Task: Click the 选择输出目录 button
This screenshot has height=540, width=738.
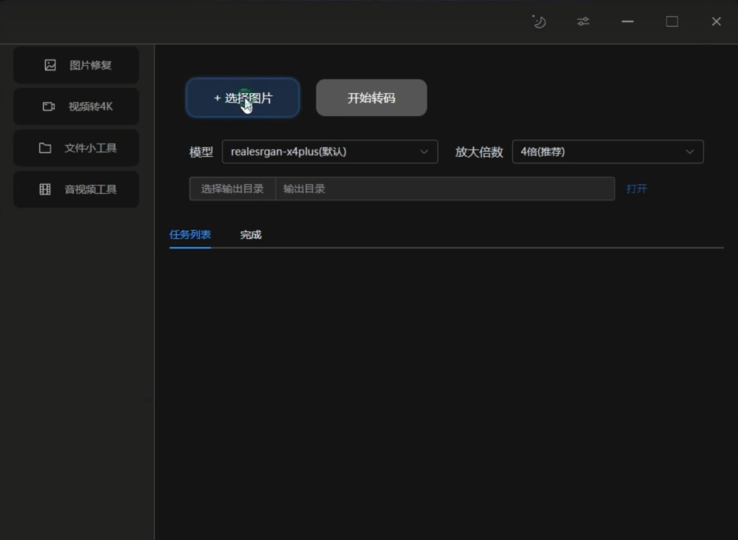Action: 232,189
